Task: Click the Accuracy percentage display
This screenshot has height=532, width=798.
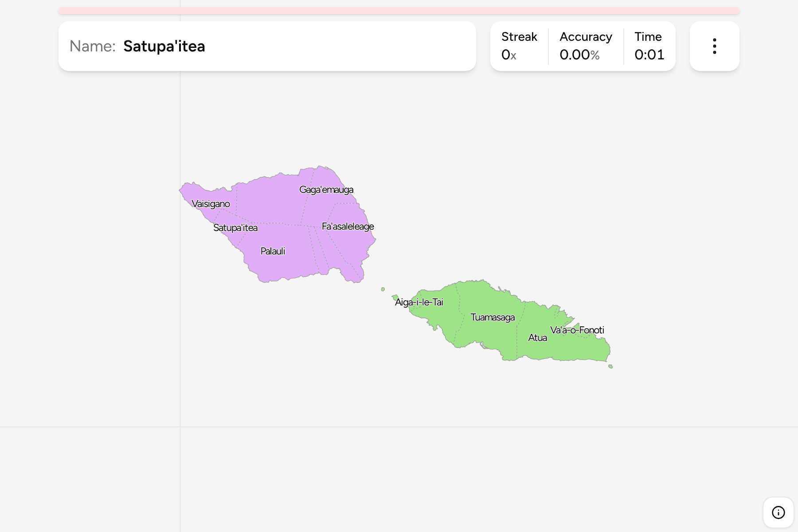Action: point(586,46)
